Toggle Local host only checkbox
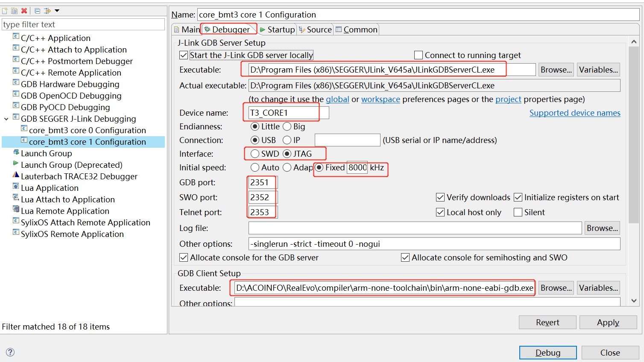Viewport: 644px width, 362px height. (440, 212)
